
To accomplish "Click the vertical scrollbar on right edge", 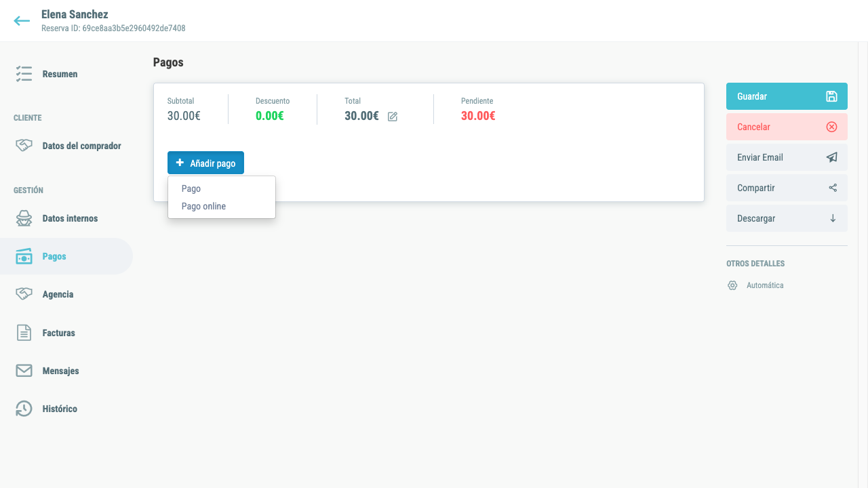I will coord(863,264).
